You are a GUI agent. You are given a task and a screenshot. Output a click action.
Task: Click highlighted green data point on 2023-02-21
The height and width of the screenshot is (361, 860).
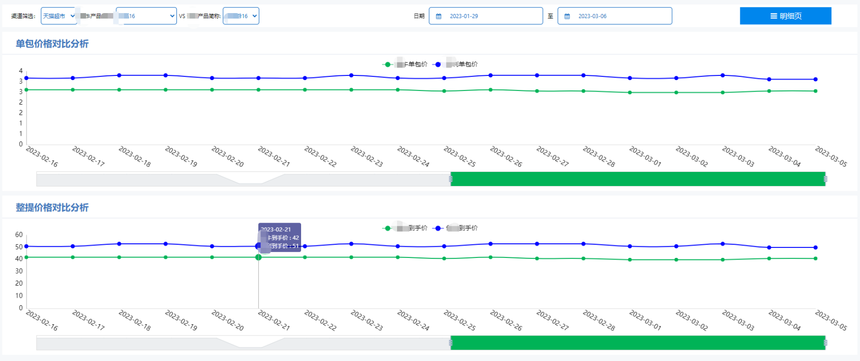pos(258,257)
